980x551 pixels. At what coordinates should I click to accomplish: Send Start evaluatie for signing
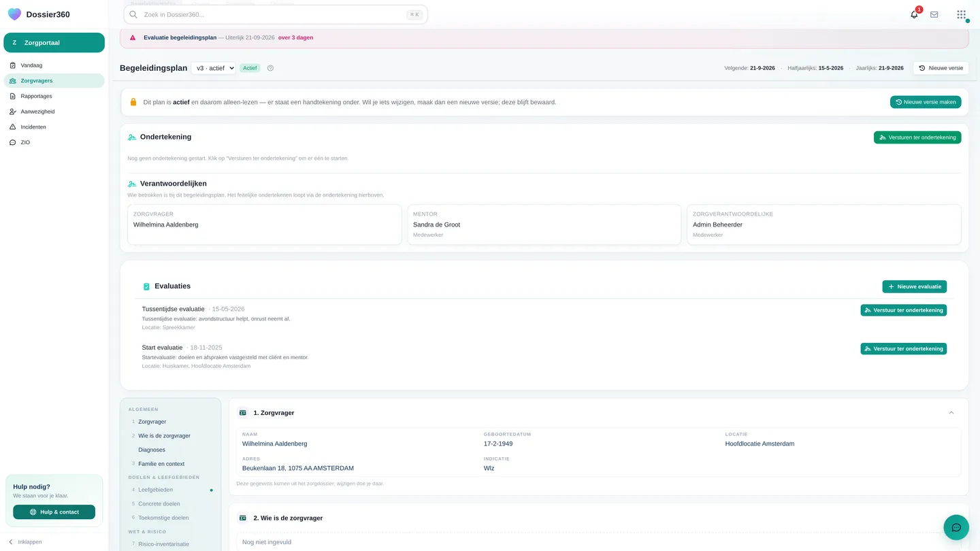[903, 349]
